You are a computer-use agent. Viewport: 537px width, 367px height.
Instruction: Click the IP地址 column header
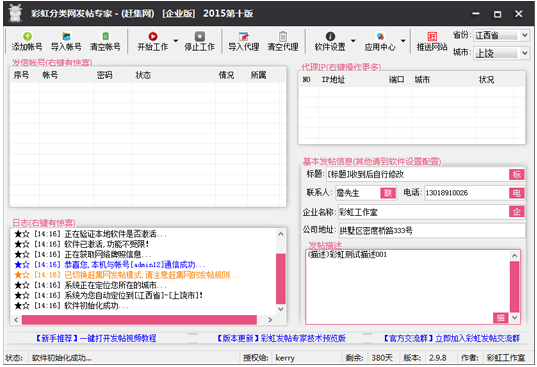coord(333,80)
